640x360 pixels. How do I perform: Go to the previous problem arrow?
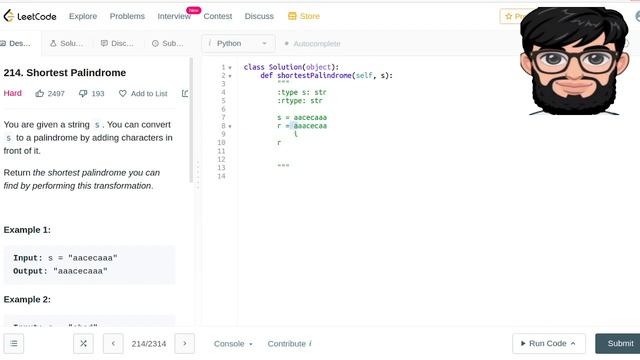(x=113, y=344)
